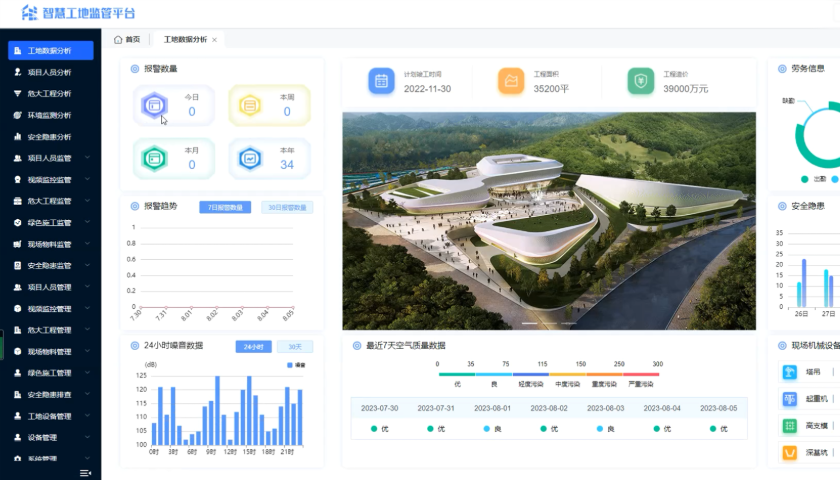Click the green monthly alarm icon
The height and width of the screenshot is (480, 840).
[153, 157]
